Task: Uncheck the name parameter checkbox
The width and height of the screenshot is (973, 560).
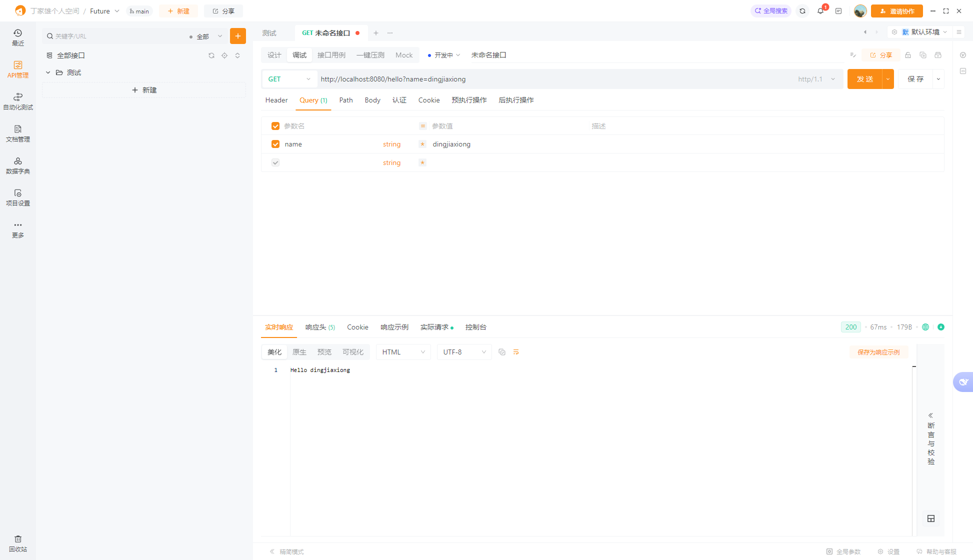Action: (275, 144)
